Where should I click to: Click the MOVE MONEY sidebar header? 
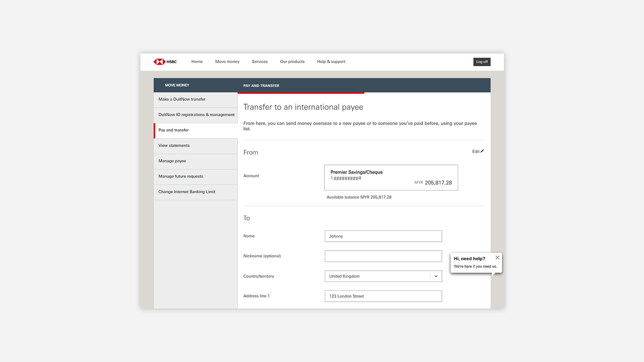[x=177, y=85]
